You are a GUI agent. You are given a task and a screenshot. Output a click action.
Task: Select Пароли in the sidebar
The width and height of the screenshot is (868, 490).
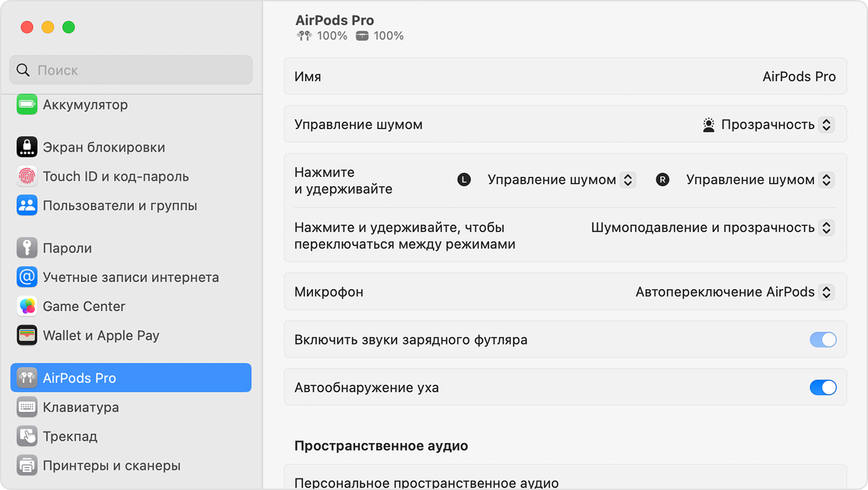tap(131, 248)
